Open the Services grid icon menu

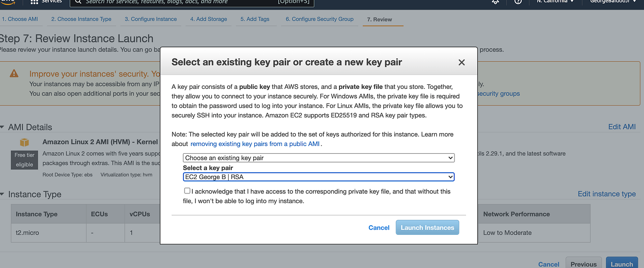click(34, 2)
